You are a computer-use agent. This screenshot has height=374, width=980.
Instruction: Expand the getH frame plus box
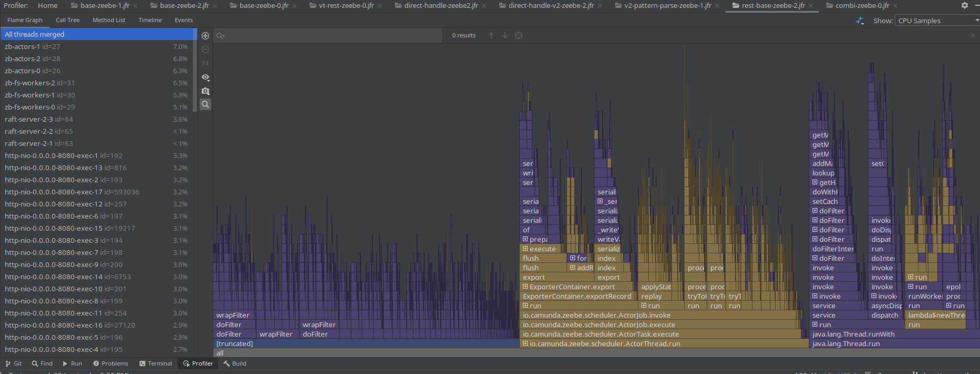pyautogui.click(x=815, y=182)
